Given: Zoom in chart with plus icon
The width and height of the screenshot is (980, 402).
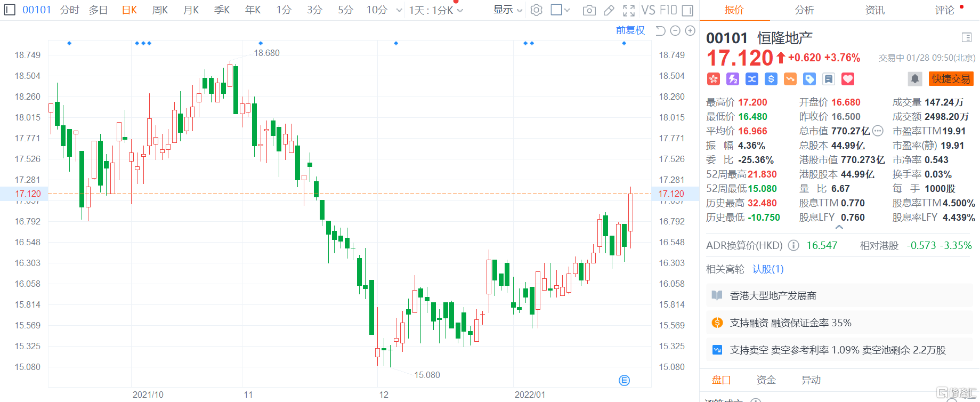Looking at the screenshot, I should 690,31.
